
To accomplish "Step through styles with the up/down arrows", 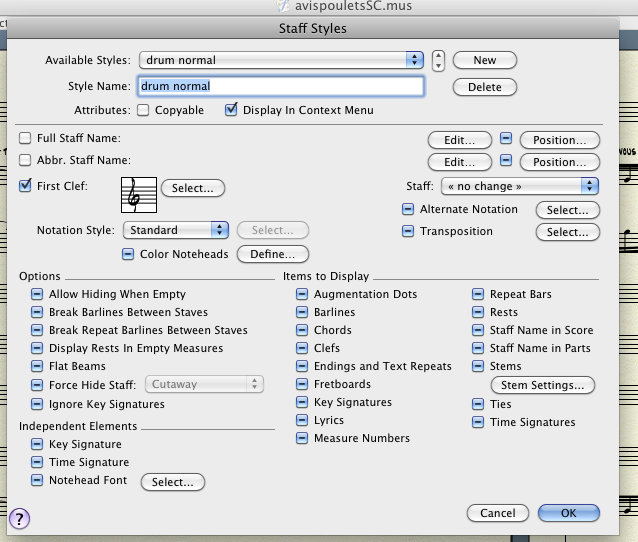I will [438, 60].
